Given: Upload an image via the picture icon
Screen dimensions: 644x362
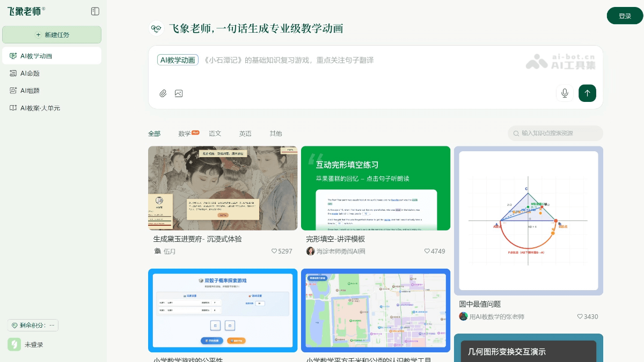Looking at the screenshot, I should coord(179,93).
